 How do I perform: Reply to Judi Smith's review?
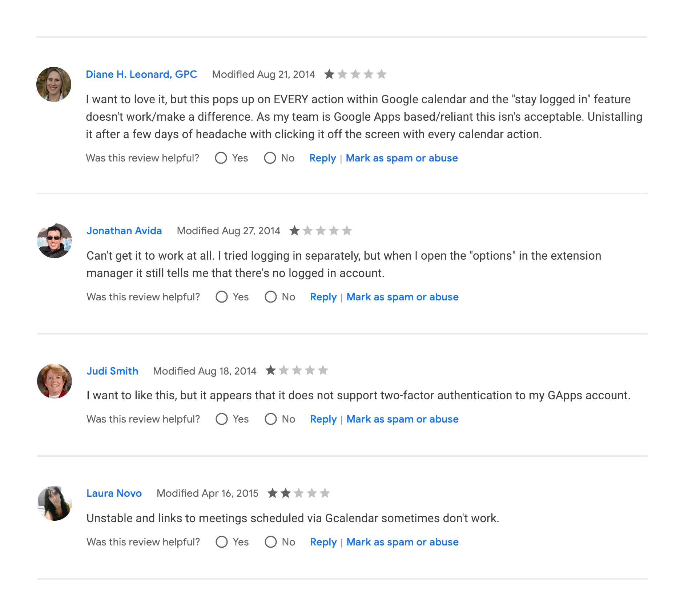[x=323, y=419]
